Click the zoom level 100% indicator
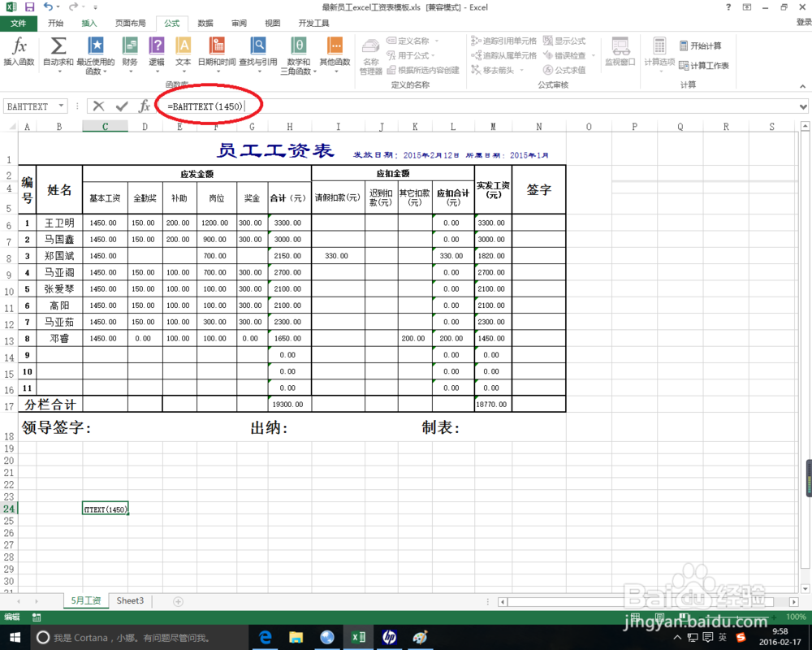The width and height of the screenshot is (812, 650). pyautogui.click(x=796, y=617)
